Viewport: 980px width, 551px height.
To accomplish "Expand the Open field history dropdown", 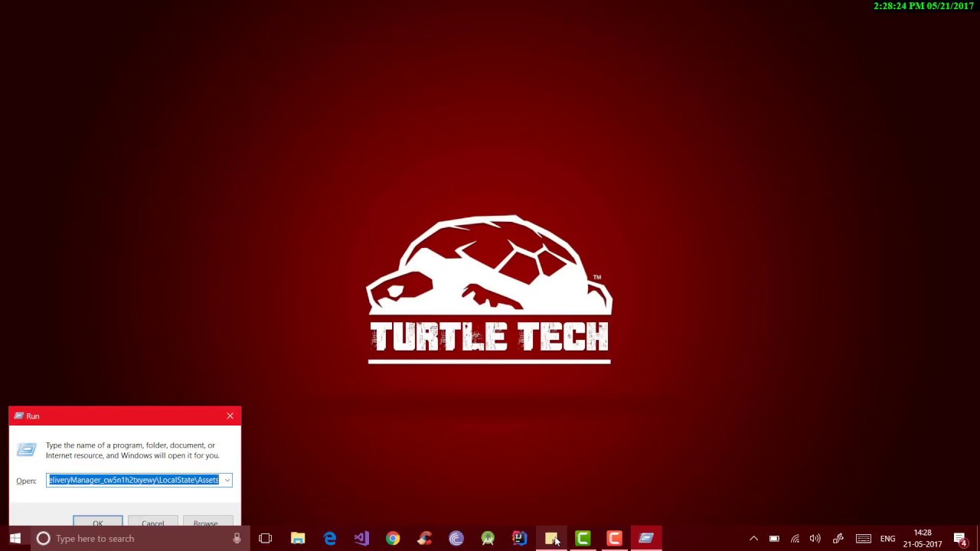I will [227, 480].
